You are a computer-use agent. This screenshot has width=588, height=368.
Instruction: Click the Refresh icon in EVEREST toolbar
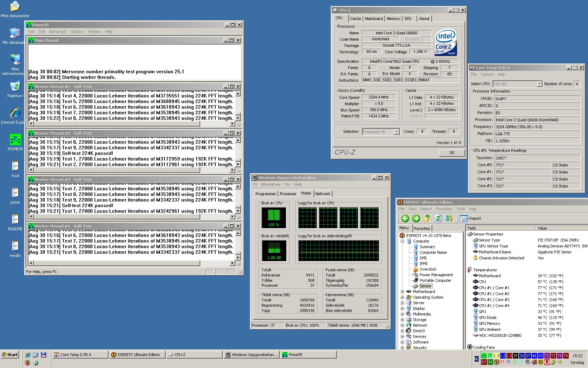pyautogui.click(x=438, y=218)
